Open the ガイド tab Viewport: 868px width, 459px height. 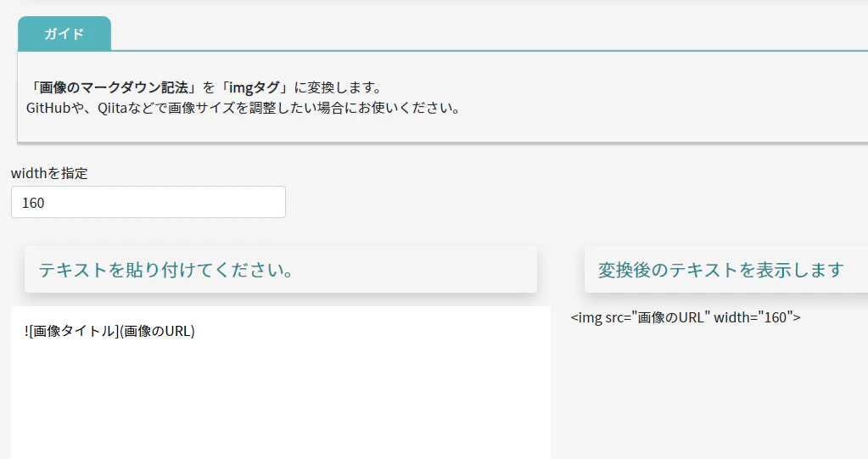point(64,33)
